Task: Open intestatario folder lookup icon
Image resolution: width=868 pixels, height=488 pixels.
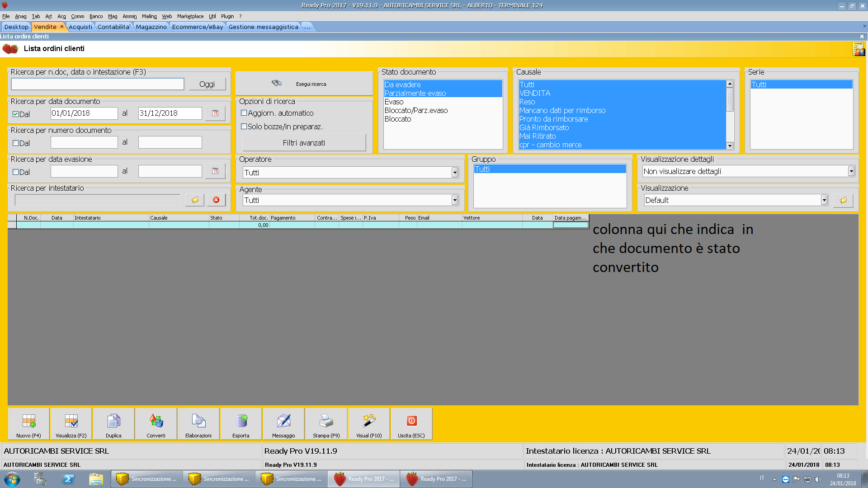Action: pyautogui.click(x=195, y=200)
